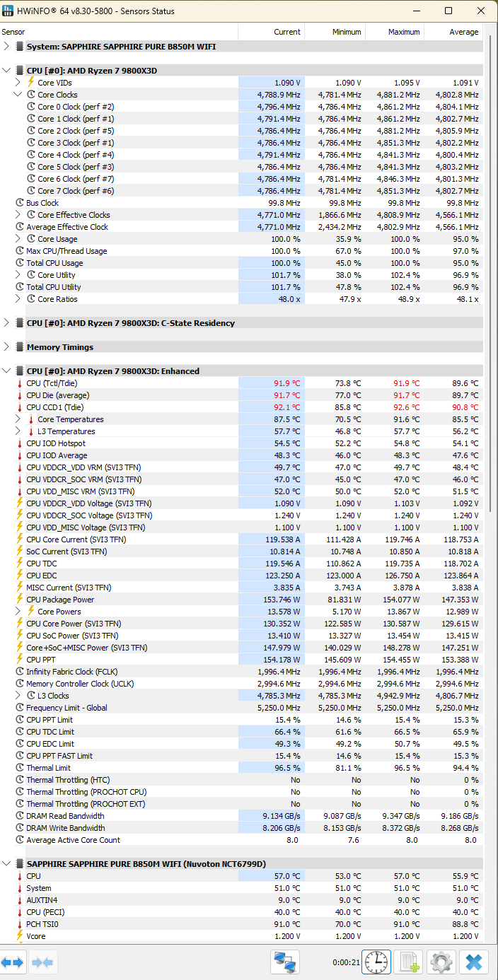Click the grayed collapse-columns arrows icon

42,962
